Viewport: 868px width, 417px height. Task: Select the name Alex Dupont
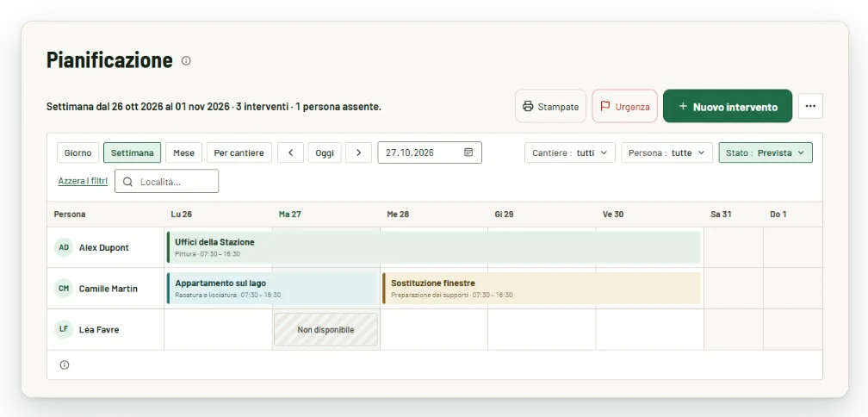point(103,247)
